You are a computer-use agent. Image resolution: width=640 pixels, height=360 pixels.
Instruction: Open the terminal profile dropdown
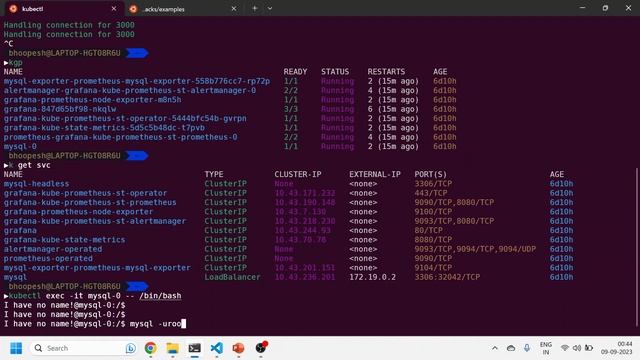point(270,8)
